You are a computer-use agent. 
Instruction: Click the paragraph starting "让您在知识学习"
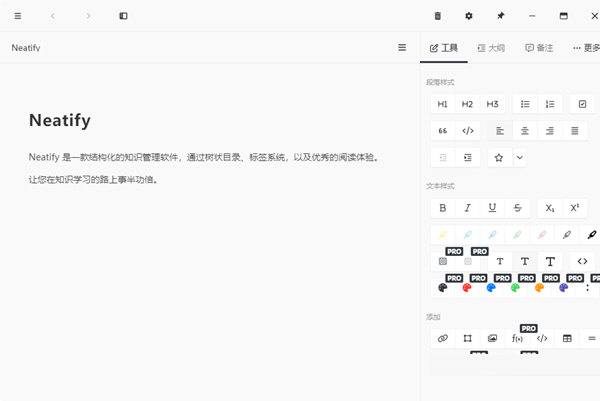pyautogui.click(x=93, y=179)
